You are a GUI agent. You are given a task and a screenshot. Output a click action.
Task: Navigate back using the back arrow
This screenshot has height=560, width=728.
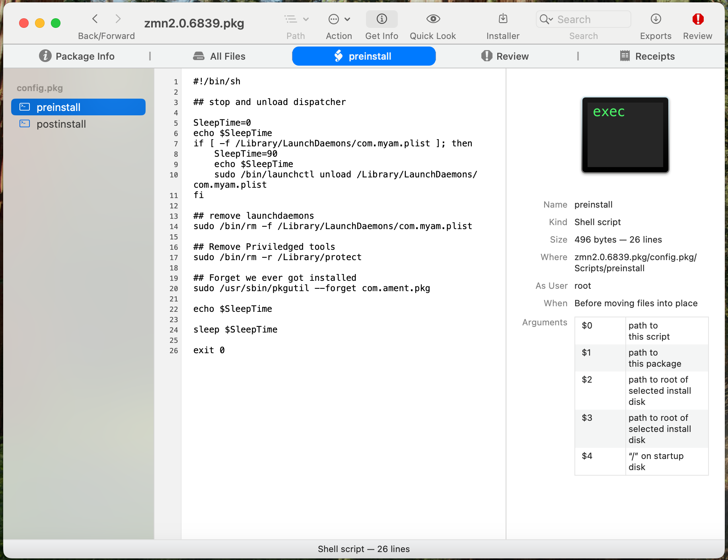pyautogui.click(x=95, y=19)
